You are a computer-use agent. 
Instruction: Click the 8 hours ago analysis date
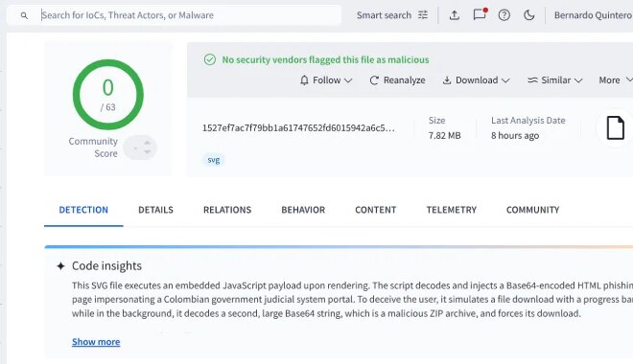tap(515, 136)
